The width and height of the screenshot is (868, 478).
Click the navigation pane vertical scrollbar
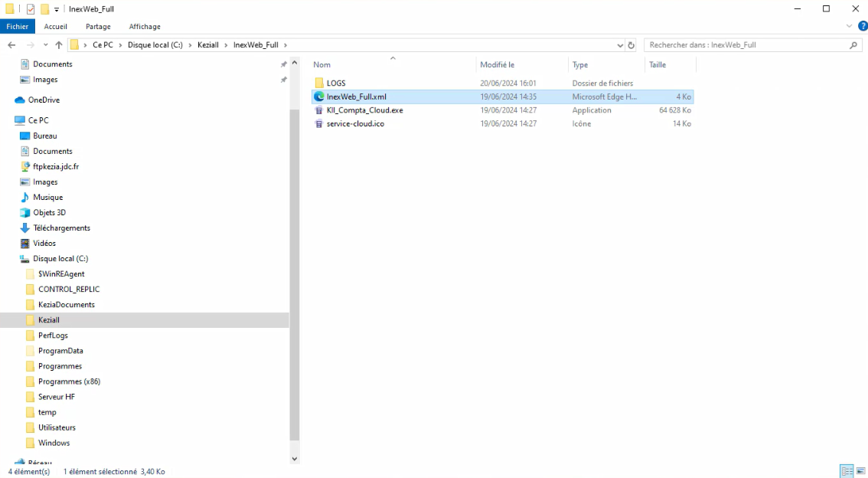pos(295,268)
